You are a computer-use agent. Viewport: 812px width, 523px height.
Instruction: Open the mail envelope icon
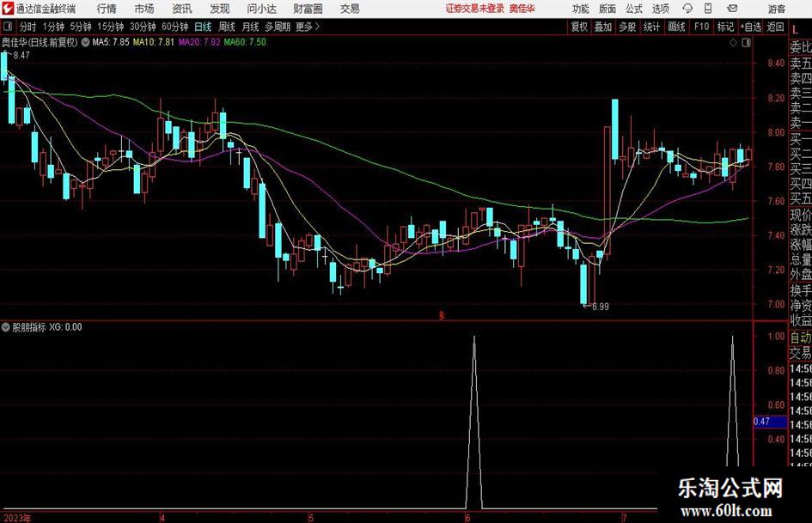(x=732, y=9)
